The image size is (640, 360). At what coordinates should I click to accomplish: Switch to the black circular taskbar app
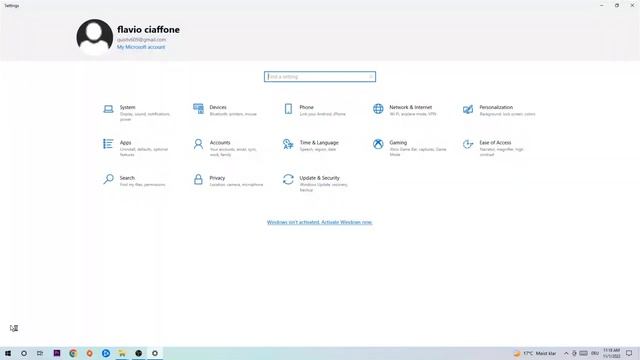click(138, 353)
